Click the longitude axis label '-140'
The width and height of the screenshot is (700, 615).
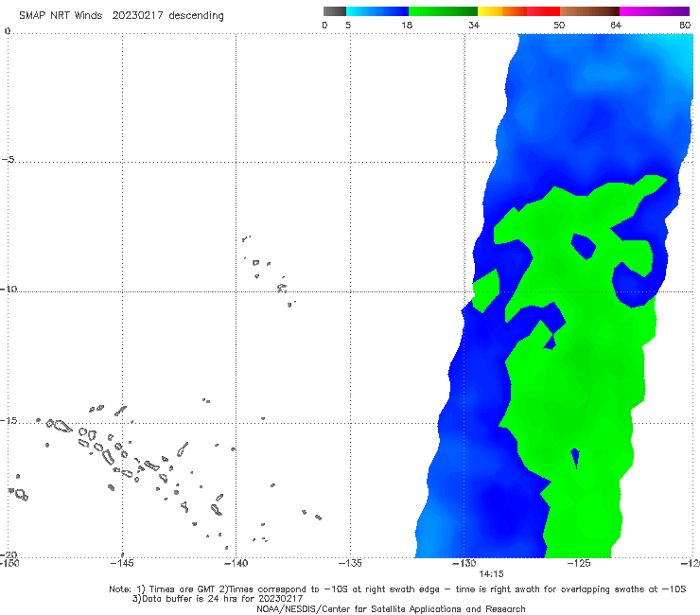236,563
